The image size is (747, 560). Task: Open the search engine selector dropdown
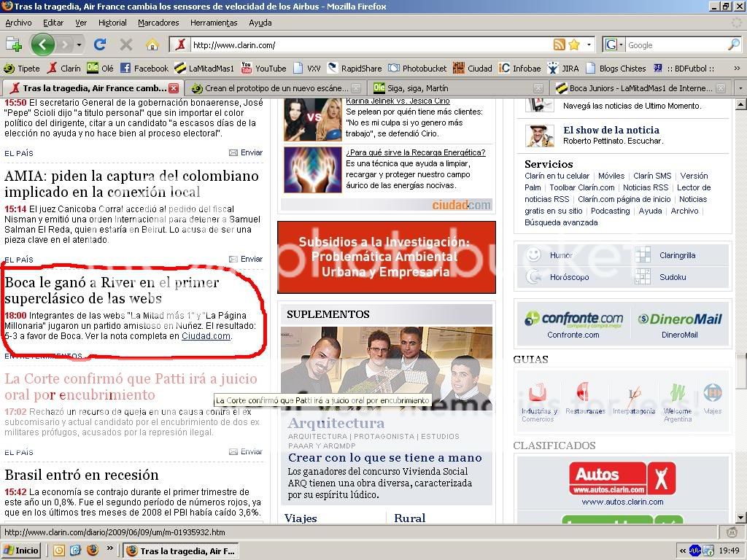pos(621,44)
